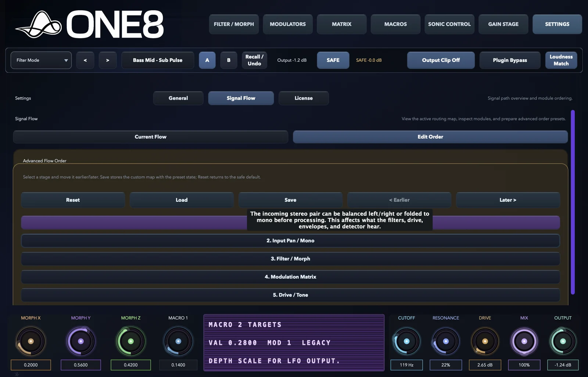Click the MACRO 2 TARGETS display panel
Viewport: 588px width, 377px height.
(x=294, y=342)
